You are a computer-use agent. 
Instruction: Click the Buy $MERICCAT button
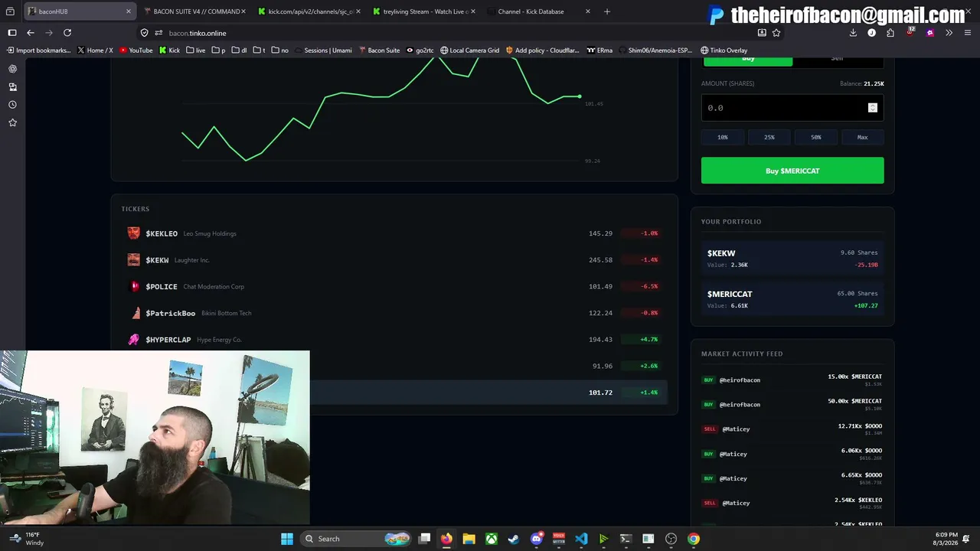point(792,171)
